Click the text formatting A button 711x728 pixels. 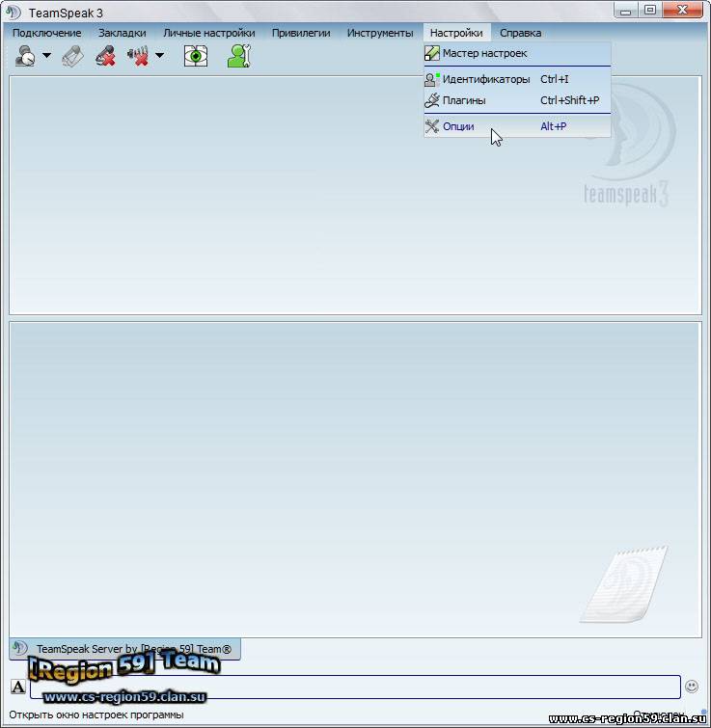click(x=18, y=687)
